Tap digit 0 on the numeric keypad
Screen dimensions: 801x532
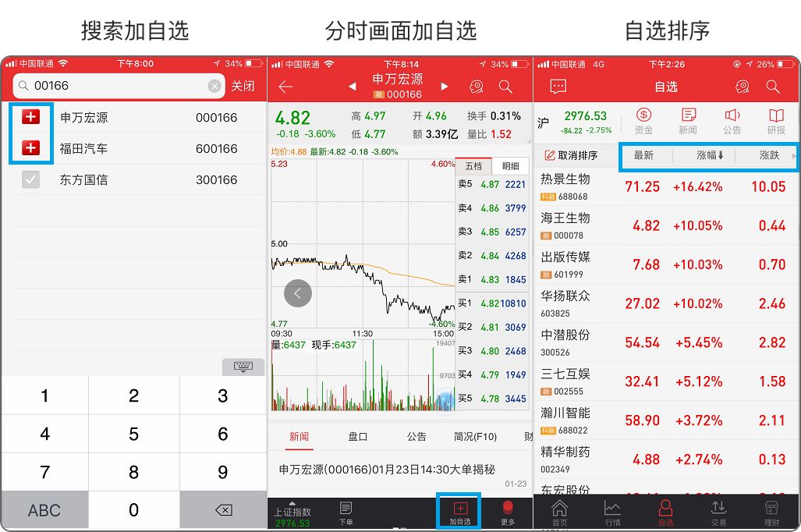[134, 510]
